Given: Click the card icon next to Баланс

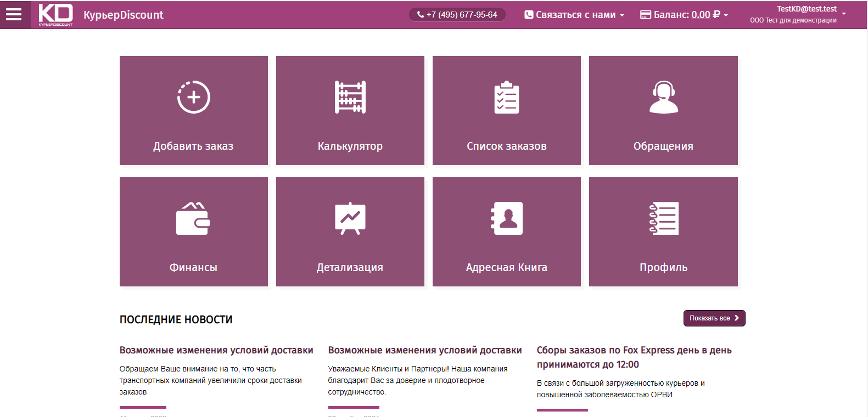Looking at the screenshot, I should (x=646, y=15).
